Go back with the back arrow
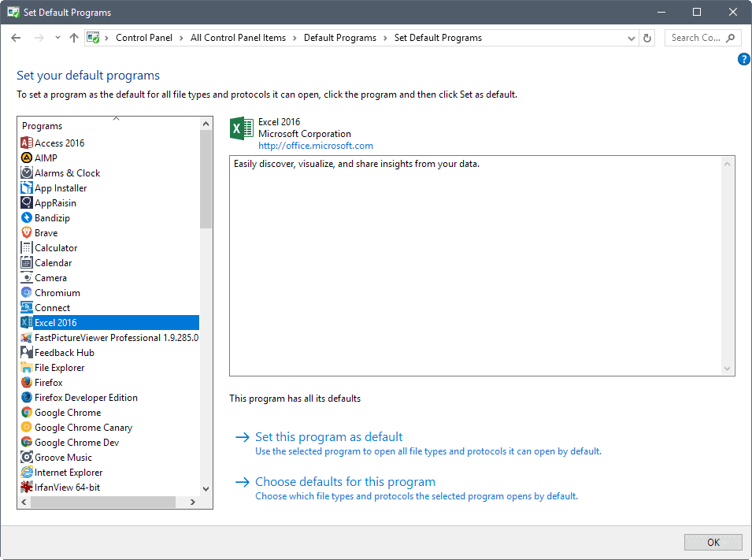 (x=16, y=38)
